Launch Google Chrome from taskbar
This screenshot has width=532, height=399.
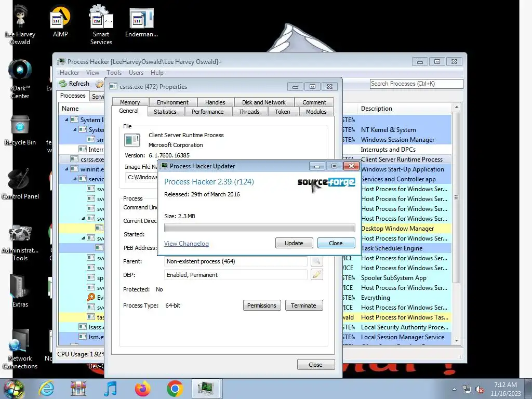tap(175, 389)
